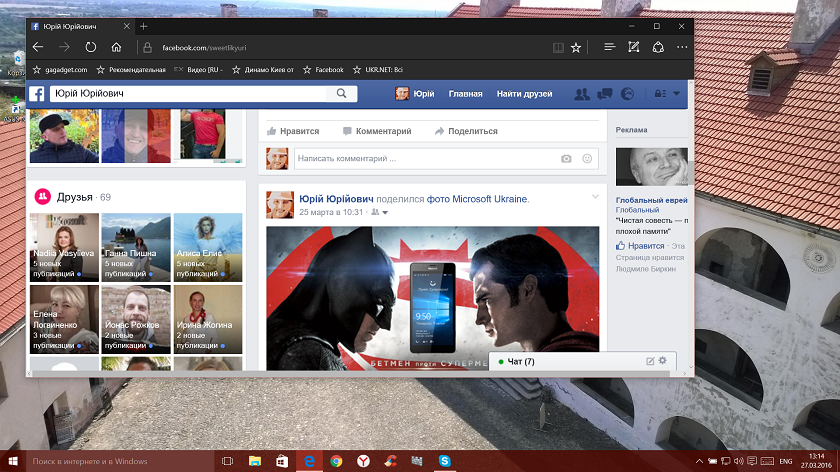This screenshot has height=472, width=840.
Task: Open the фото Microsoft Ukraine link
Action: click(x=476, y=199)
